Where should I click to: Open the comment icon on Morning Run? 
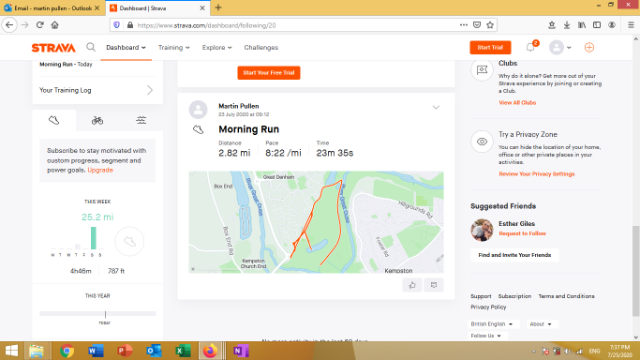434,285
